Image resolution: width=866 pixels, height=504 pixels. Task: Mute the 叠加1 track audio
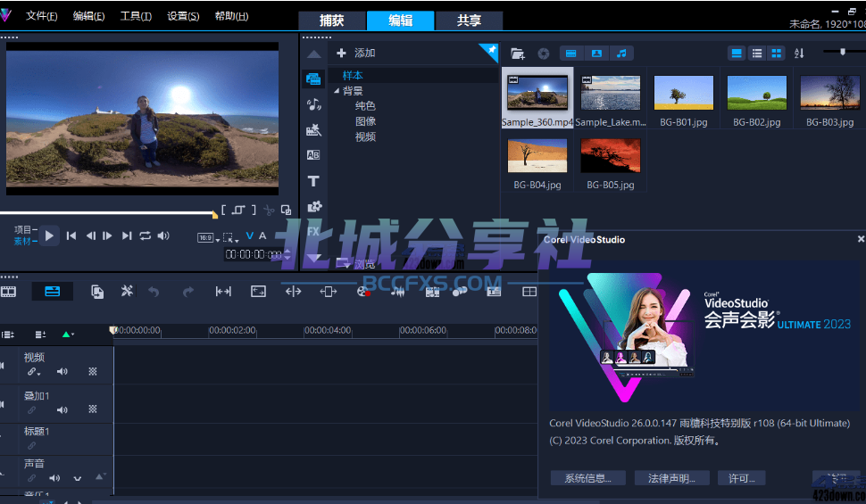tap(62, 409)
